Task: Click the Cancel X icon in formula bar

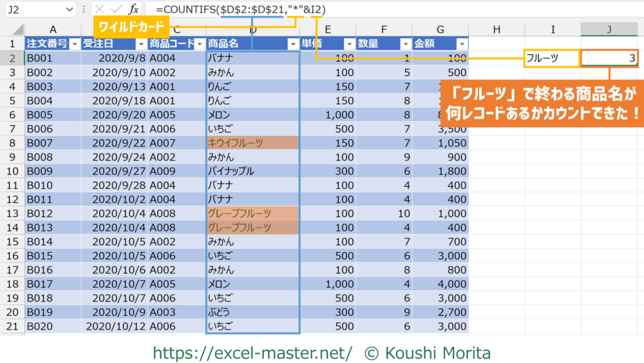Action: pyautogui.click(x=99, y=10)
